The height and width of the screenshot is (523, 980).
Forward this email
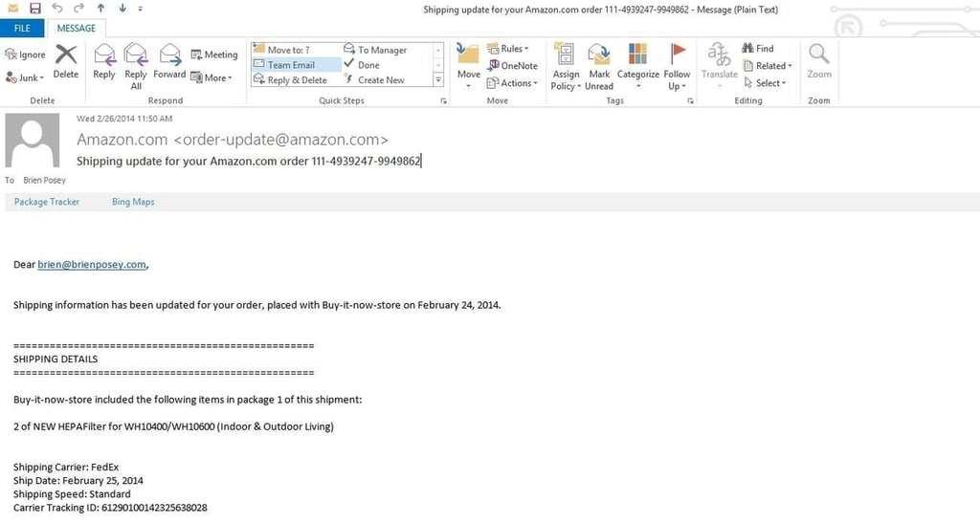coord(169,61)
